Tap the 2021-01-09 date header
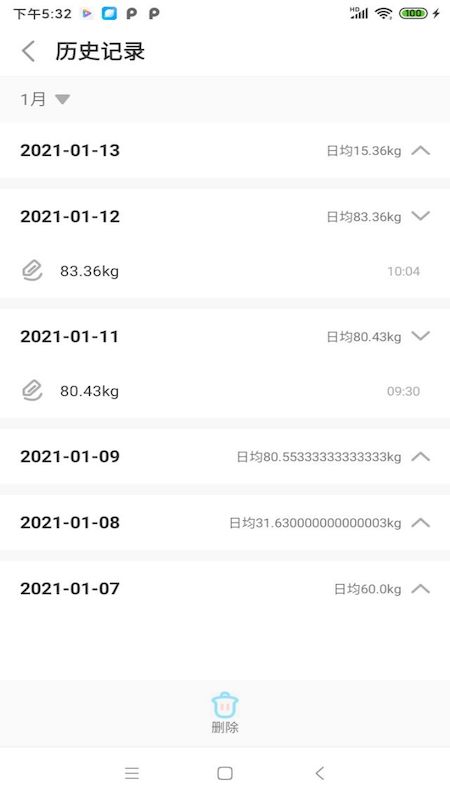This screenshot has height=800, width=450. [x=70, y=457]
